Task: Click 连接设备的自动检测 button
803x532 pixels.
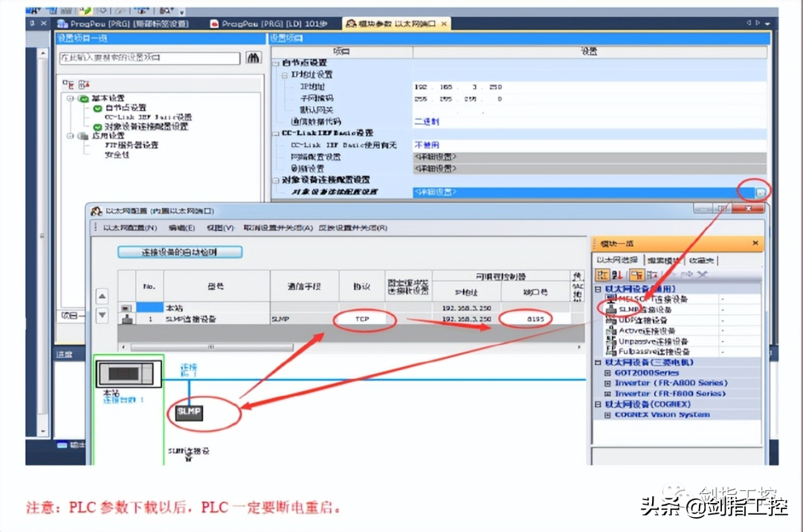Action: (180, 252)
